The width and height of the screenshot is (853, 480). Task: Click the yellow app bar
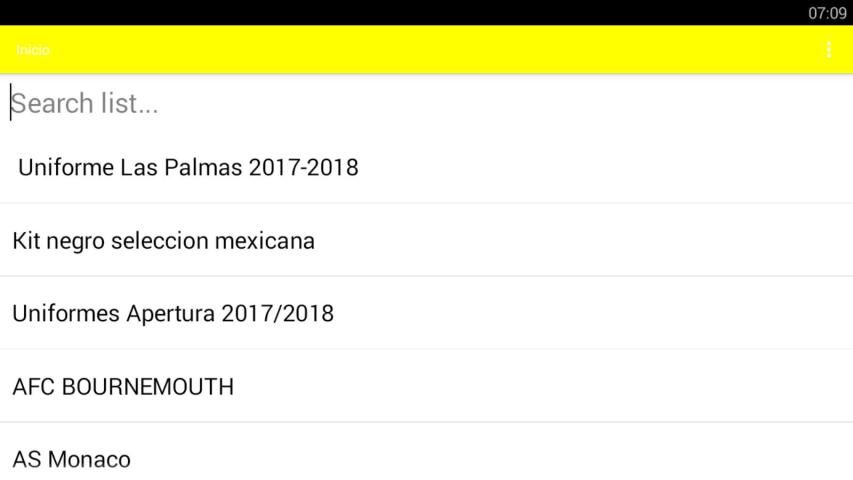tap(426, 50)
